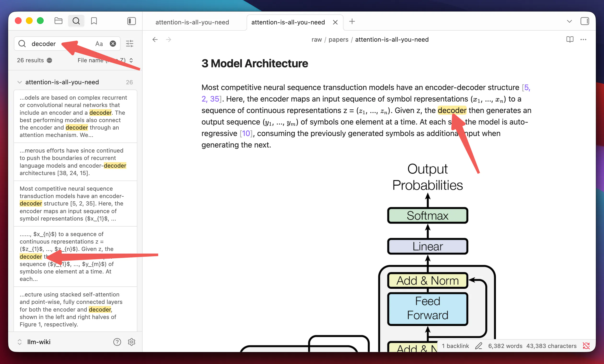Open the raw folder breadcrumb
This screenshot has height=364, width=604.
point(316,40)
